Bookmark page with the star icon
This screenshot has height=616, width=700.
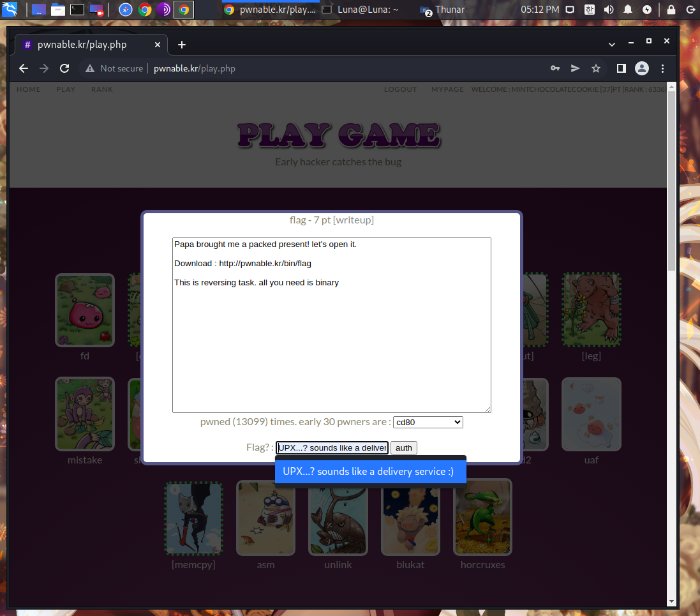pos(596,68)
